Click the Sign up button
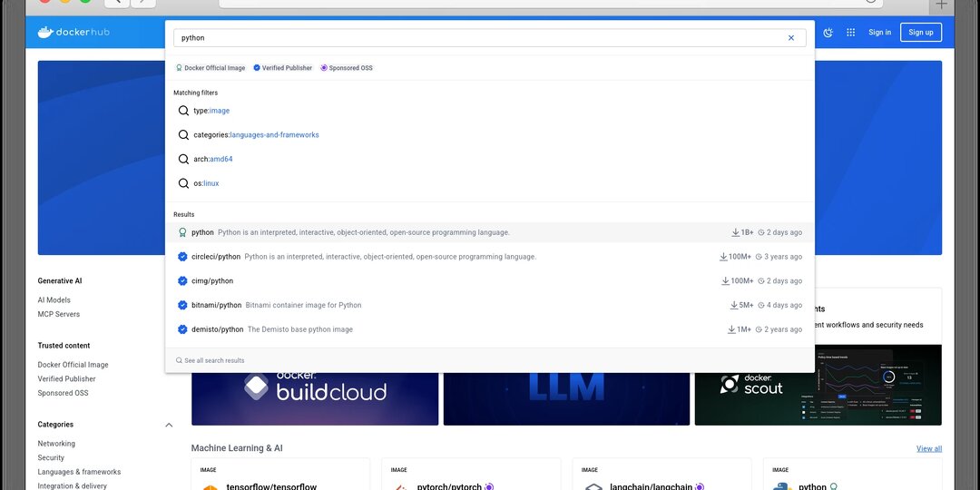This screenshot has width=980, height=490. point(921,32)
